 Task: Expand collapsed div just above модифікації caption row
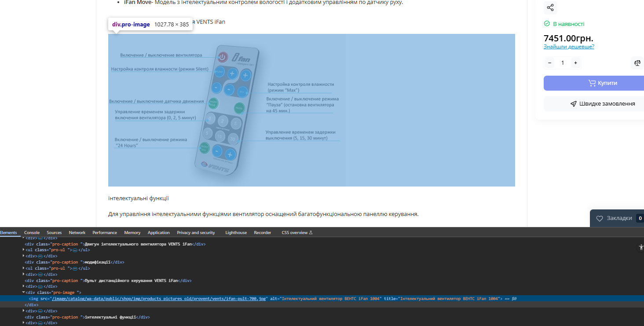[23, 256]
